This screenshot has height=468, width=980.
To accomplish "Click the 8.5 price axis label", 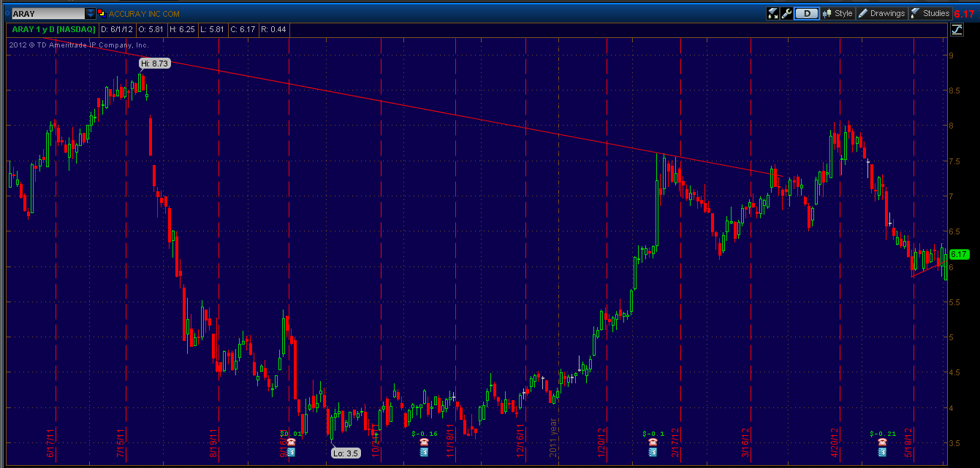I will 954,91.
